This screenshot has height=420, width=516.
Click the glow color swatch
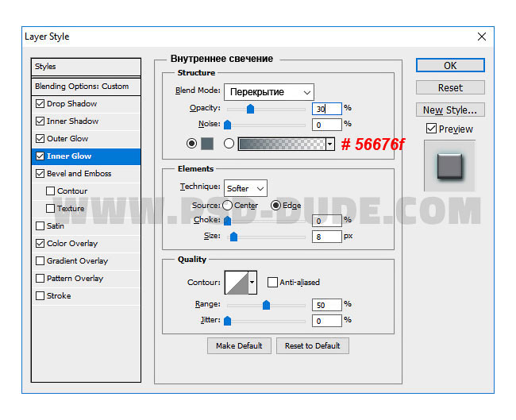(x=207, y=144)
